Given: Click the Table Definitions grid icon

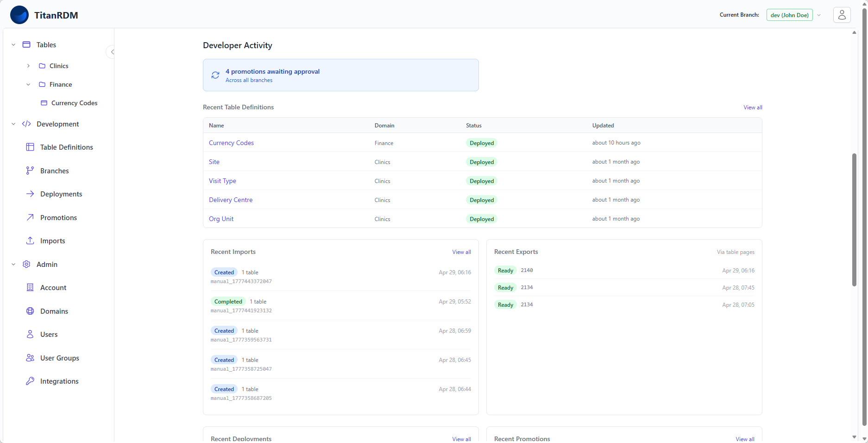Looking at the screenshot, I should 30,147.
